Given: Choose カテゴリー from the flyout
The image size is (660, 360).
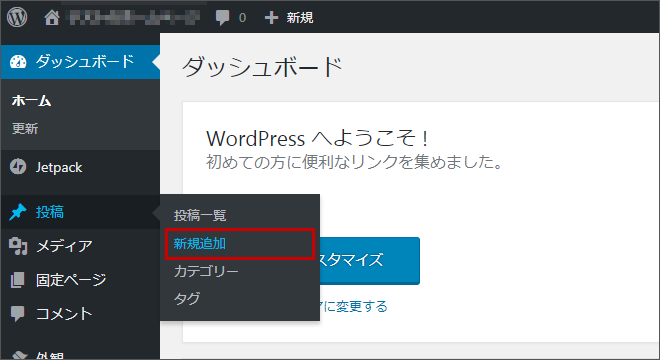Looking at the screenshot, I should 206,271.
